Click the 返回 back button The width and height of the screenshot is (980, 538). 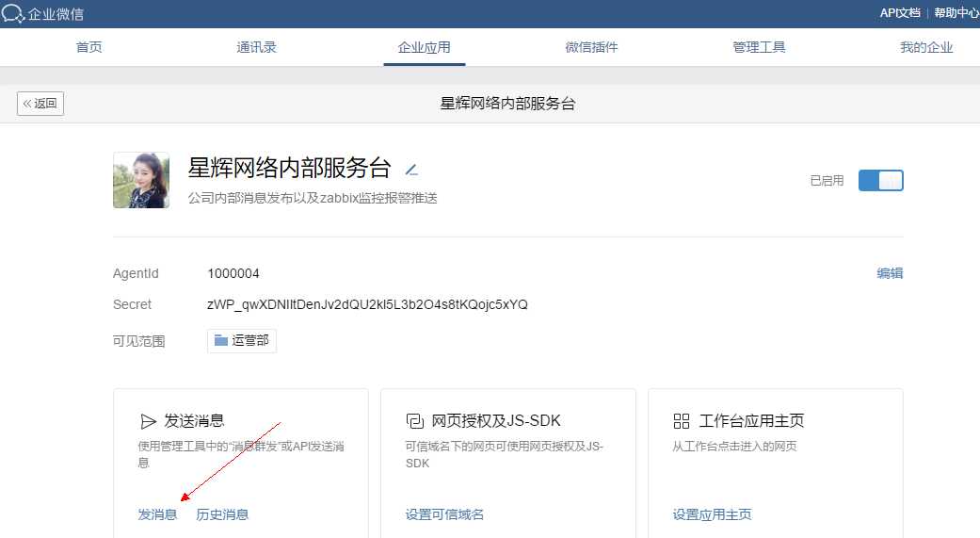[x=40, y=104]
